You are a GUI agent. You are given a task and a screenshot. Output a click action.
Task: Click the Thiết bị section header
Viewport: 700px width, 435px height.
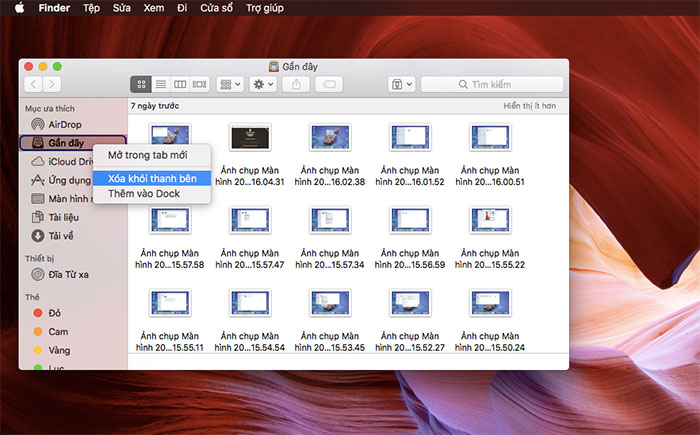39,259
